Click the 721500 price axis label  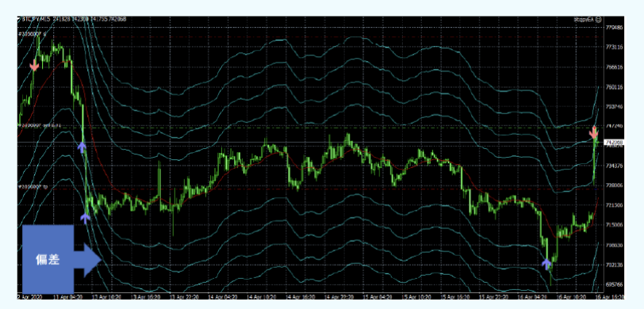pos(615,204)
